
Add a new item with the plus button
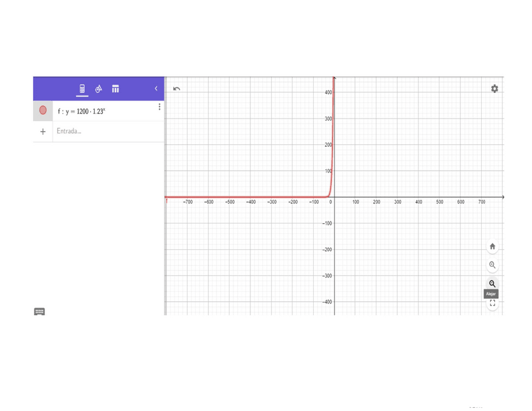(43, 132)
